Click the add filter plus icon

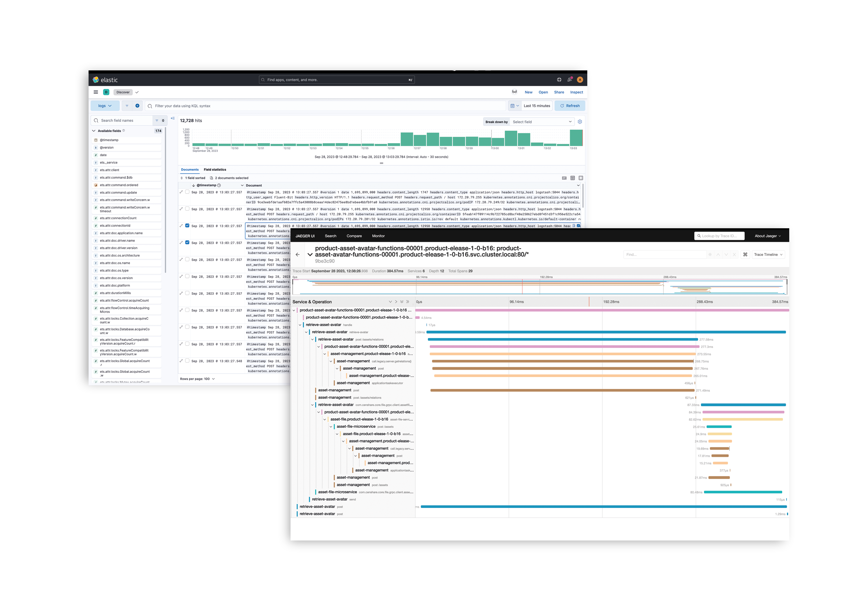point(137,105)
